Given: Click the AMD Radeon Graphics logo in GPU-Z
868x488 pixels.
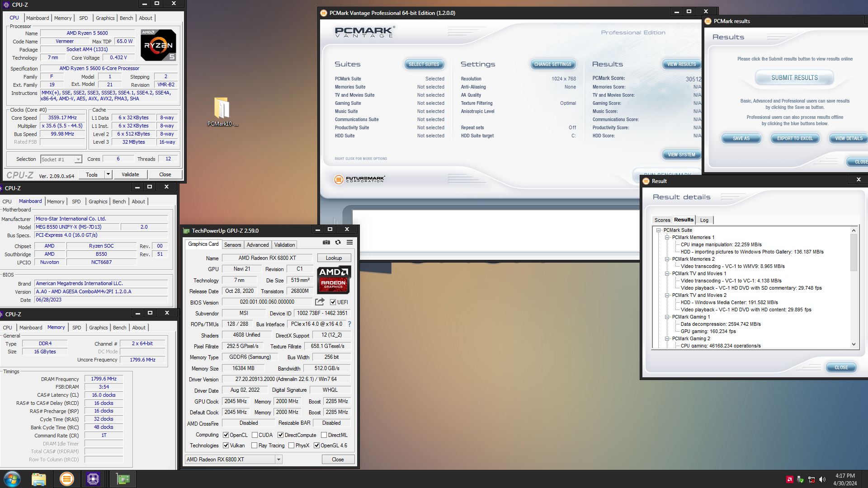Looking at the screenshot, I should (x=334, y=280).
